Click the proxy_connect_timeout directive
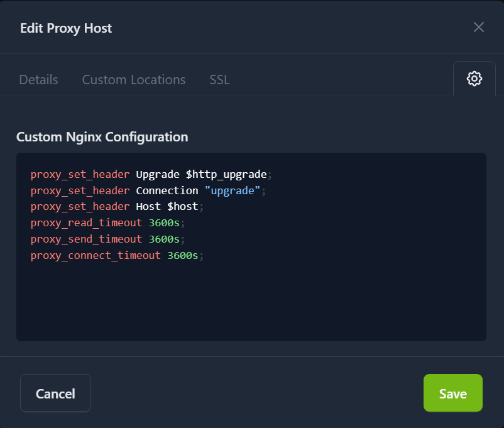The height and width of the screenshot is (428, 504). (x=96, y=256)
